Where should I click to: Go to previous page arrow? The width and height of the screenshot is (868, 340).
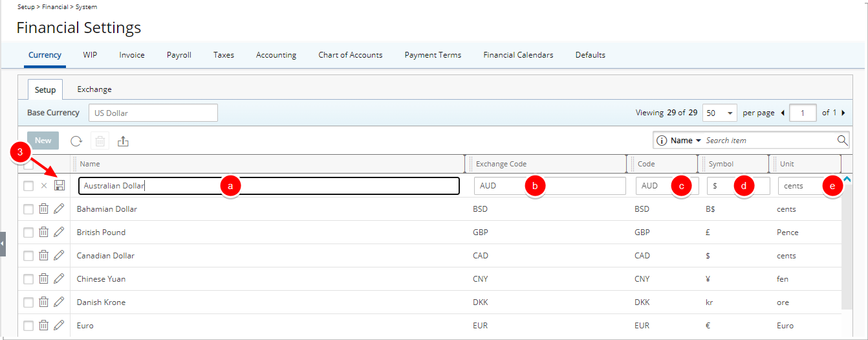[x=783, y=113]
